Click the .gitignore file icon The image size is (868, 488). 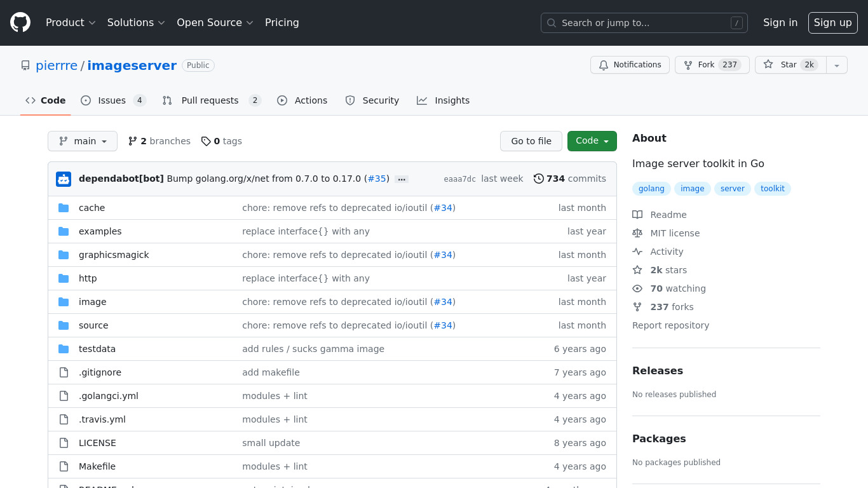64,372
